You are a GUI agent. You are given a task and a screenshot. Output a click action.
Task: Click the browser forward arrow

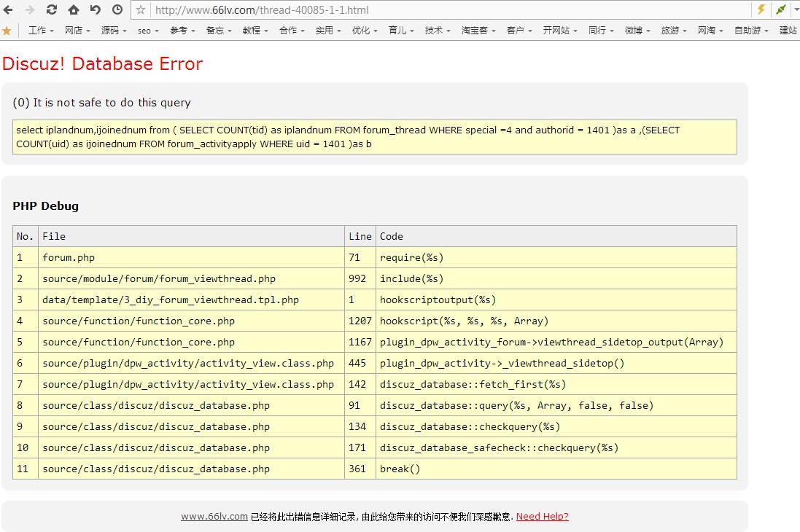point(30,9)
